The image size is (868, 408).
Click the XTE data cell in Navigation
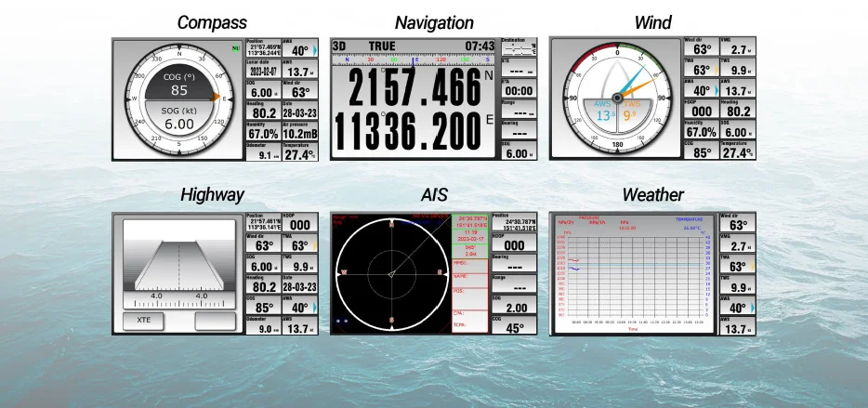[519, 68]
